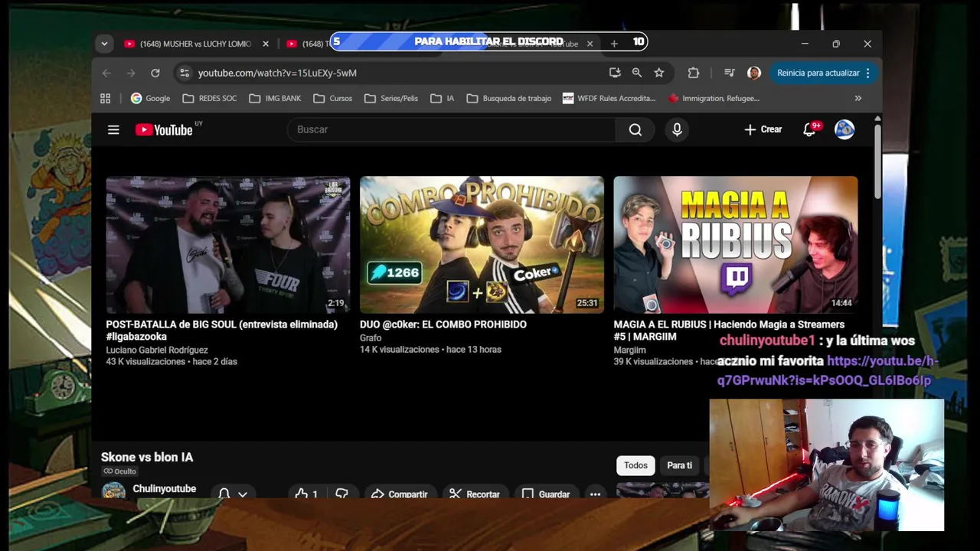Click the Skone vs blon IA title
Screen dimensions: 980x551
147,457
